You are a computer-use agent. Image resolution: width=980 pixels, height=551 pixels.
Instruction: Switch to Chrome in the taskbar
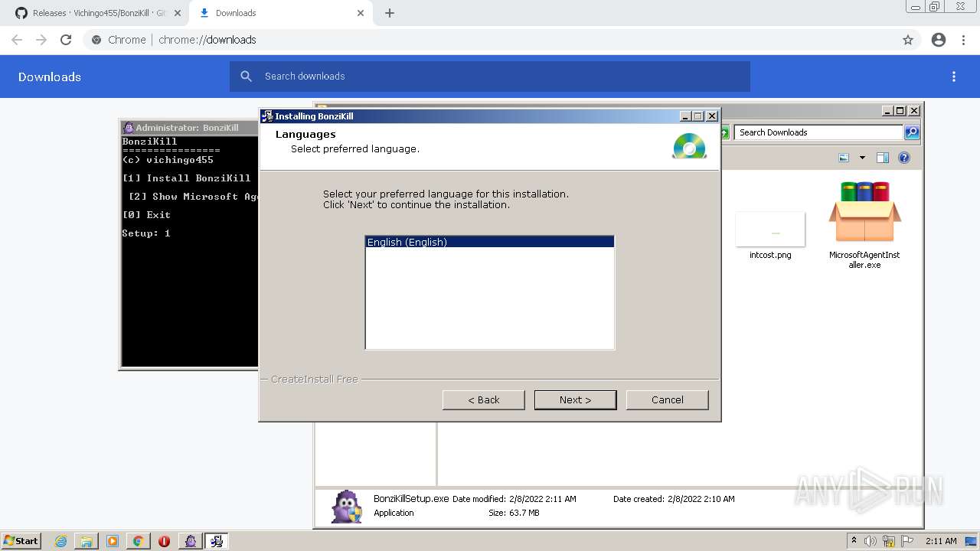138,541
